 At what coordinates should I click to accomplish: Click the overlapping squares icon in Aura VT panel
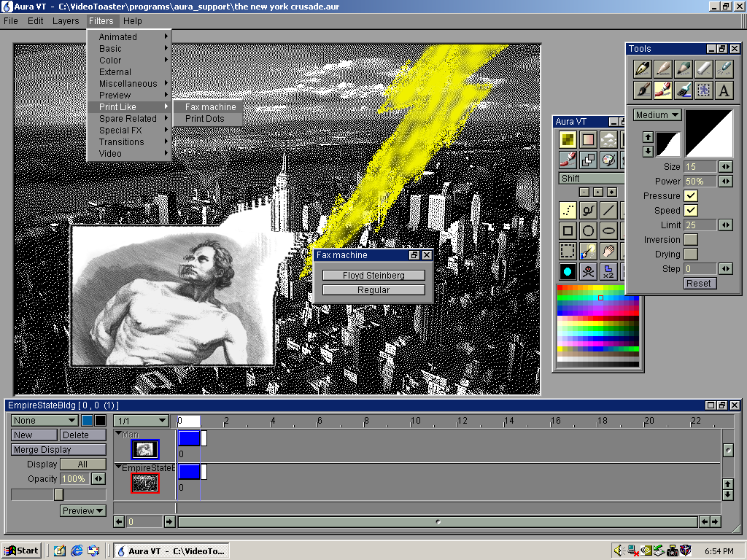click(589, 160)
